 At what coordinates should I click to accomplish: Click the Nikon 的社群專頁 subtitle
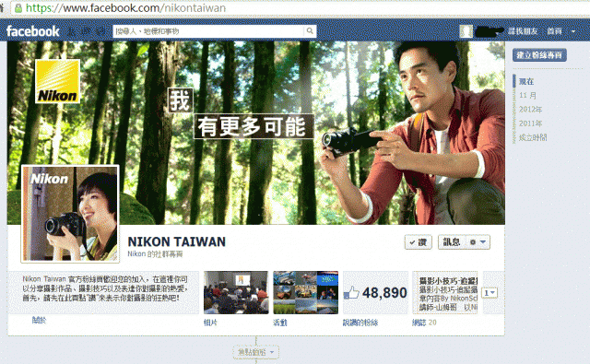(155, 254)
